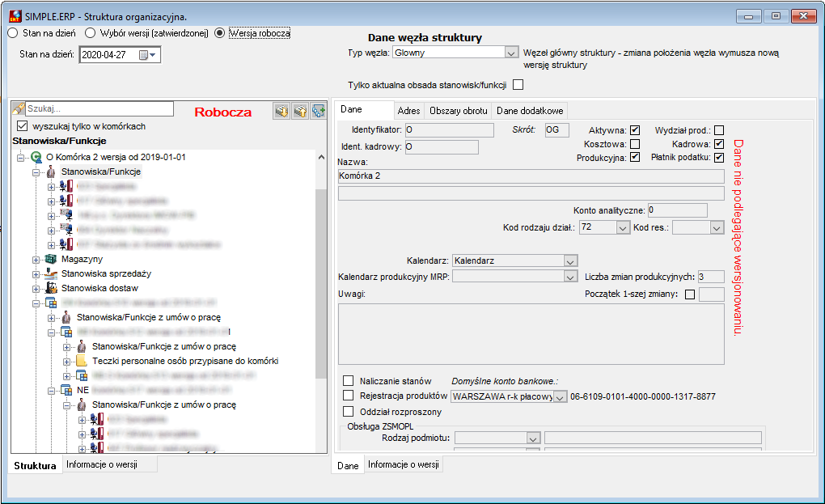The height and width of the screenshot is (504, 825).
Task: Select O Komórka 2 wersja od 2019-01-01
Action: coord(116,157)
